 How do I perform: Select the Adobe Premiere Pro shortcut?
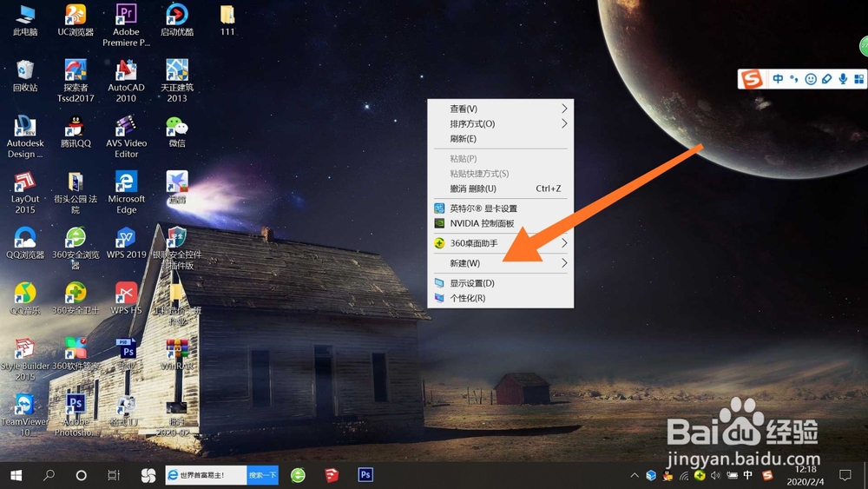[x=126, y=25]
